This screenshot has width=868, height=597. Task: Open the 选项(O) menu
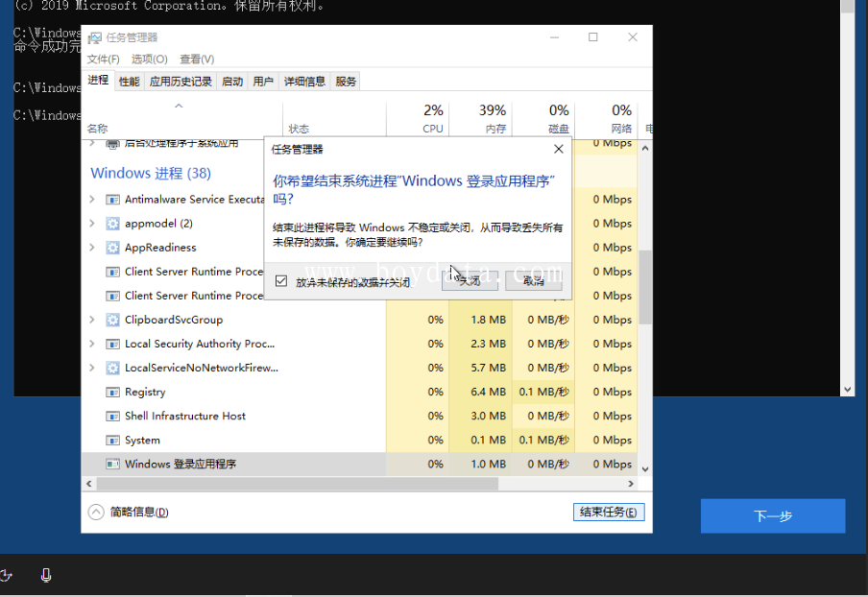150,60
